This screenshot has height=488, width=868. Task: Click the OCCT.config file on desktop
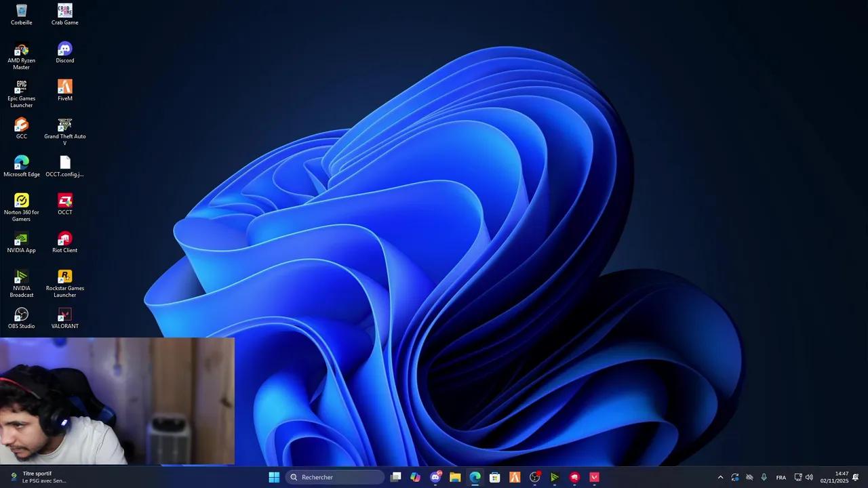tap(64, 163)
